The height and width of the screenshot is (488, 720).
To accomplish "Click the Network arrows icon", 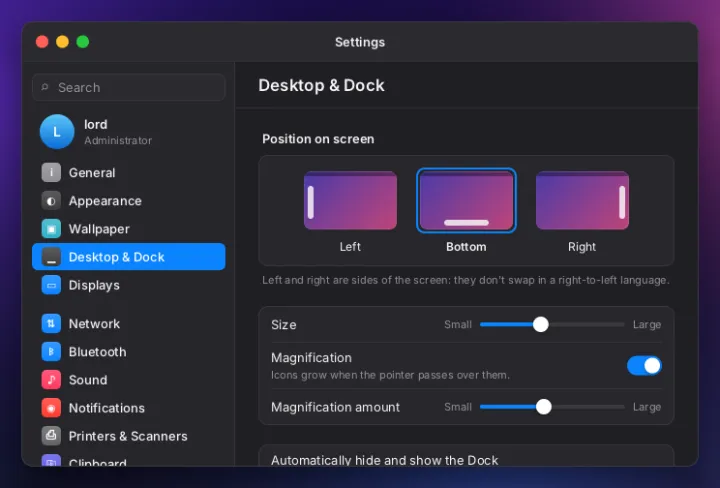I will [51, 324].
